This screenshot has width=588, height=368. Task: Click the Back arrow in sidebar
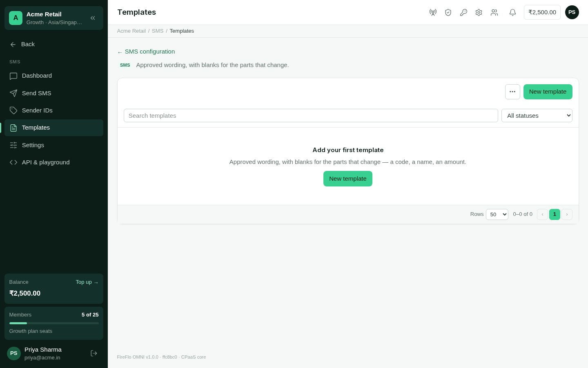click(x=13, y=44)
